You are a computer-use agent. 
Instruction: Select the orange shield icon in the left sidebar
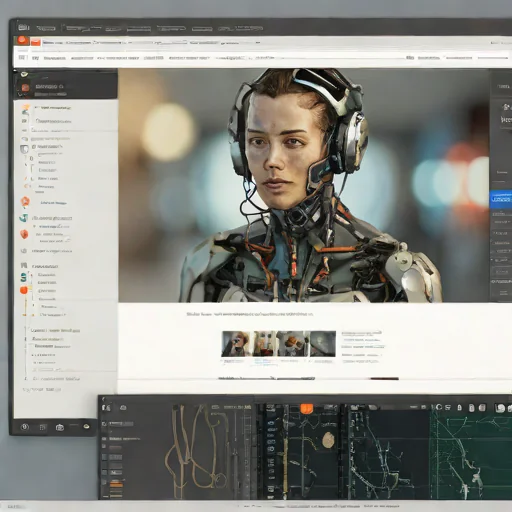(24, 234)
